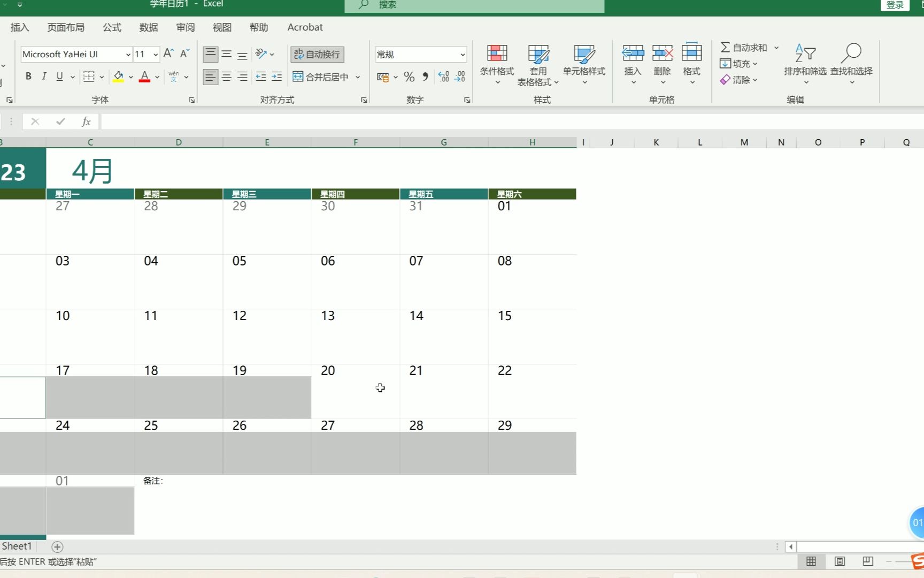
Task: Expand the fill color dropdown arrow
Action: coord(130,77)
